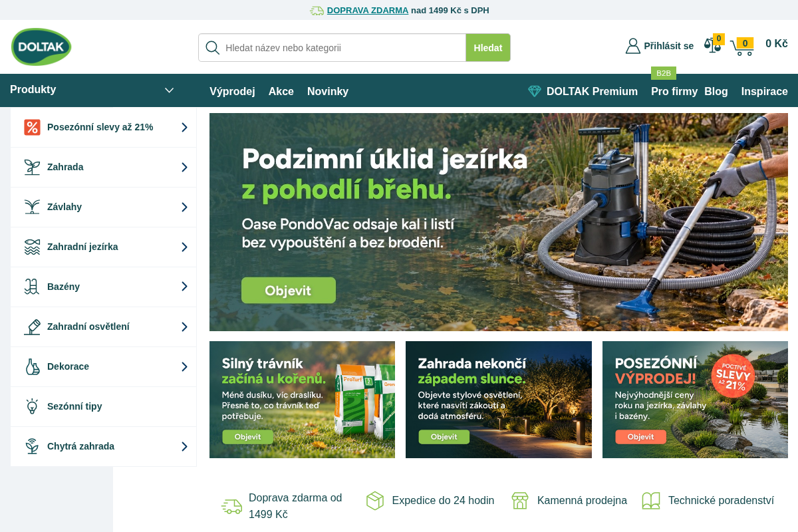
Task: Open the Blog menu item
Action: tap(716, 92)
